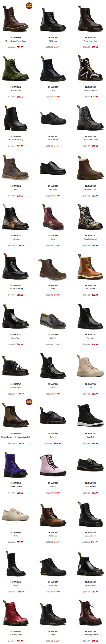106x644 pixels.
Task: Click the Darcy Floral Pascal boot picture
Action: click(90, 217)
